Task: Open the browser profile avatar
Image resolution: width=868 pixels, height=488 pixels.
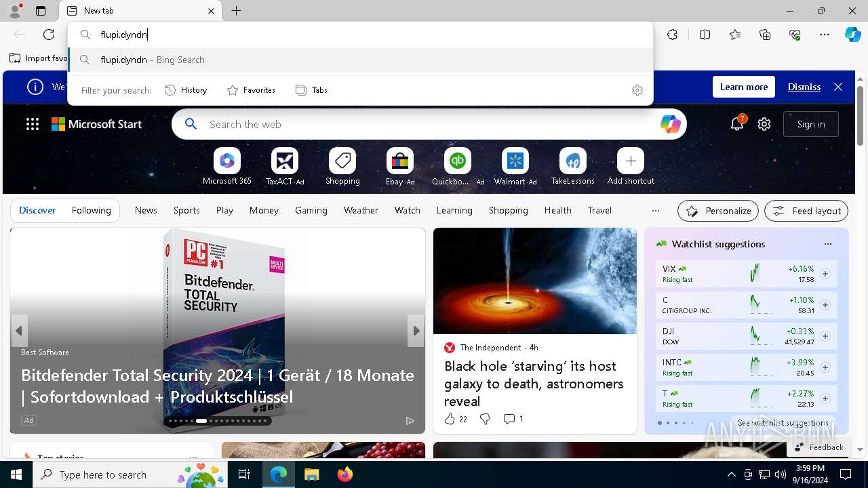Action: [x=15, y=11]
